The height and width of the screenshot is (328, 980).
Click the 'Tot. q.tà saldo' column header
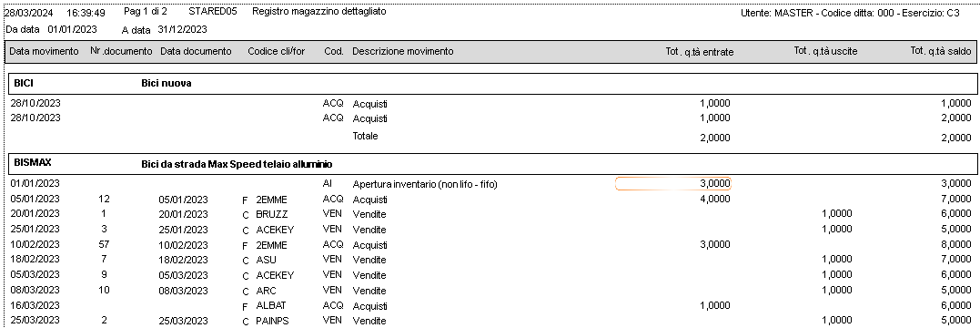tap(941, 51)
